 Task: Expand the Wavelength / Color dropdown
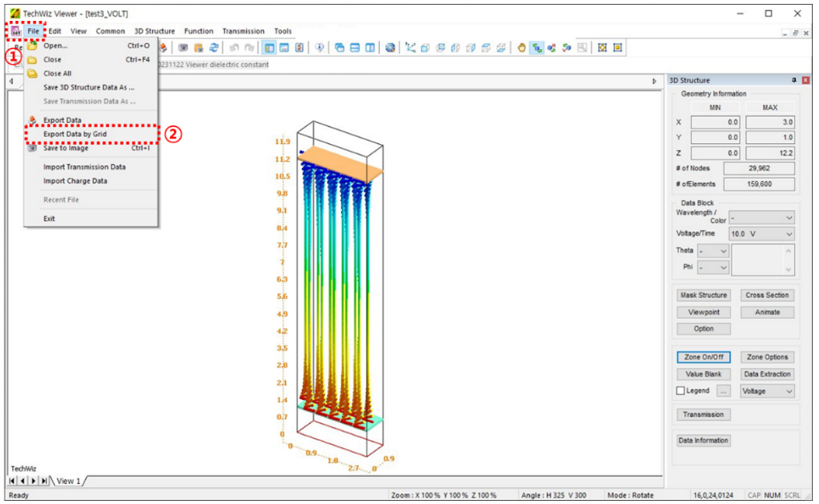tap(761, 218)
